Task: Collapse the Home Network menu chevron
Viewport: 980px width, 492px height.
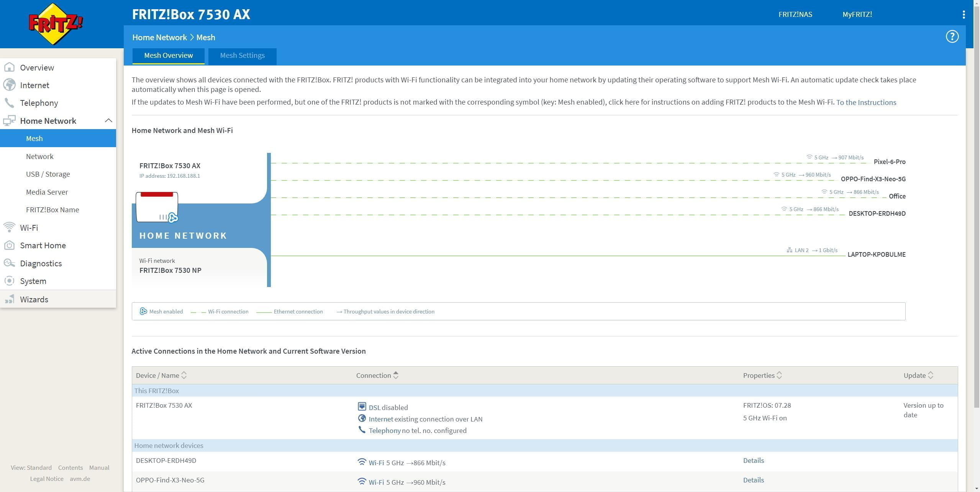Action: point(108,121)
